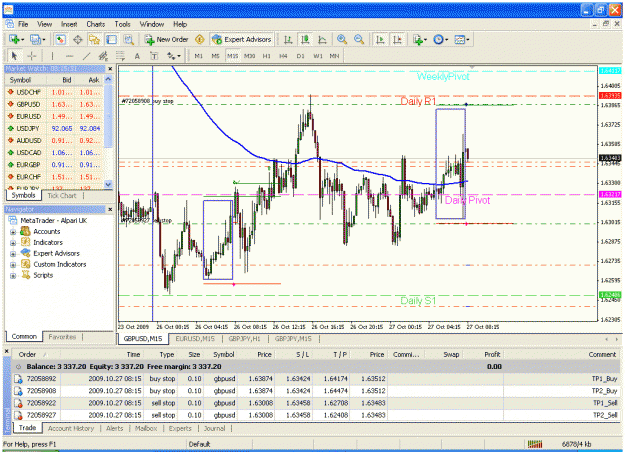
Task: Click the connection status bars icon
Action: click(535, 444)
